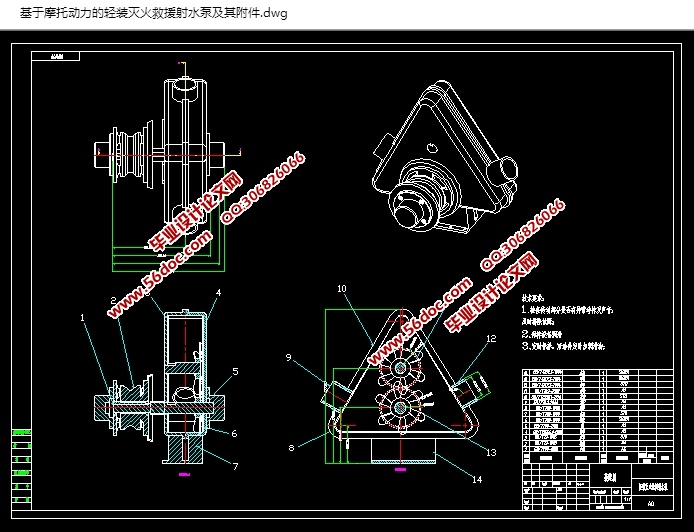Click part callout number 14
This screenshot has width=694, height=532.
[476, 480]
